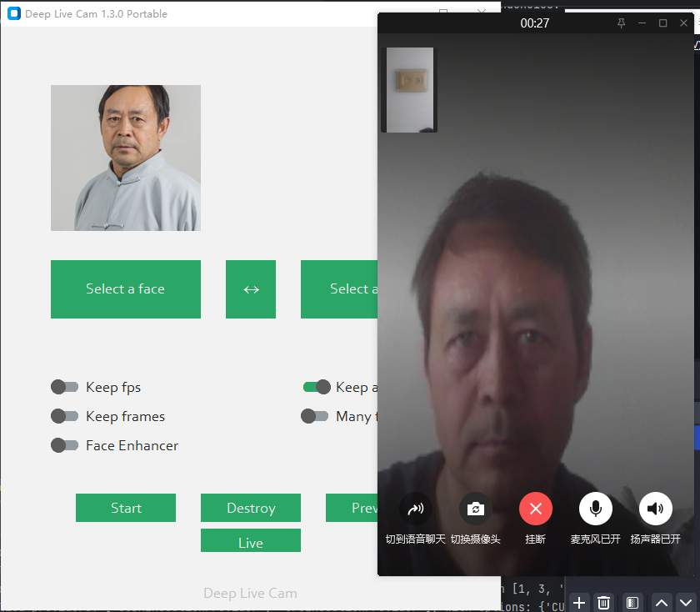700x612 pixels.
Task: Click the up chevron at bottom right
Action: pyautogui.click(x=662, y=602)
